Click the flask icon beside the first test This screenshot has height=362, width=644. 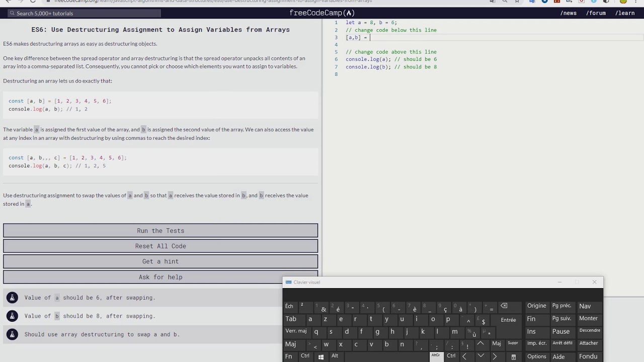coord(12,298)
